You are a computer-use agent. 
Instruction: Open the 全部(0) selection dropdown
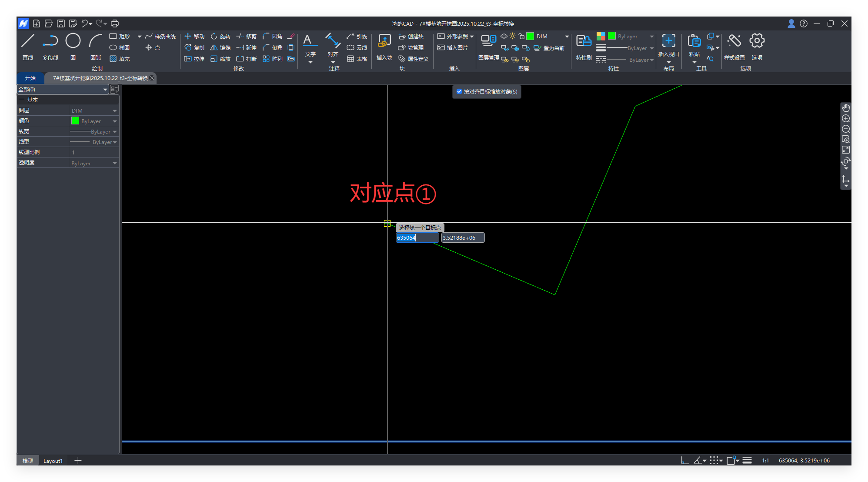pyautogui.click(x=105, y=90)
